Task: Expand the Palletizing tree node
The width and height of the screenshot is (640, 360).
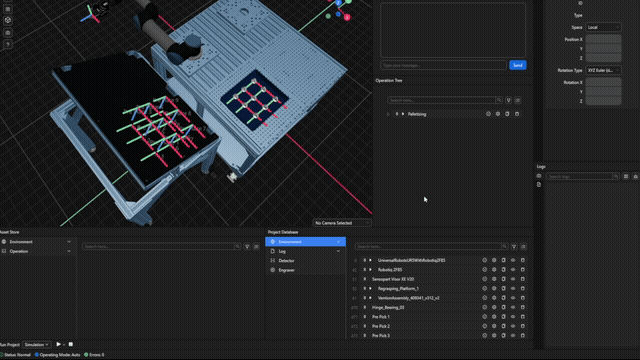Action: 403,114
